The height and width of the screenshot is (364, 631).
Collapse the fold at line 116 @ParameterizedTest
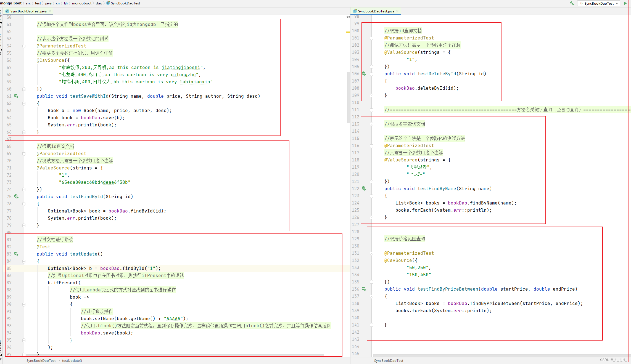pos(372,146)
